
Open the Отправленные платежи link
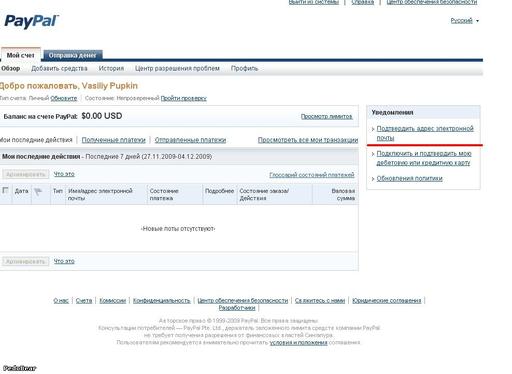coord(190,140)
